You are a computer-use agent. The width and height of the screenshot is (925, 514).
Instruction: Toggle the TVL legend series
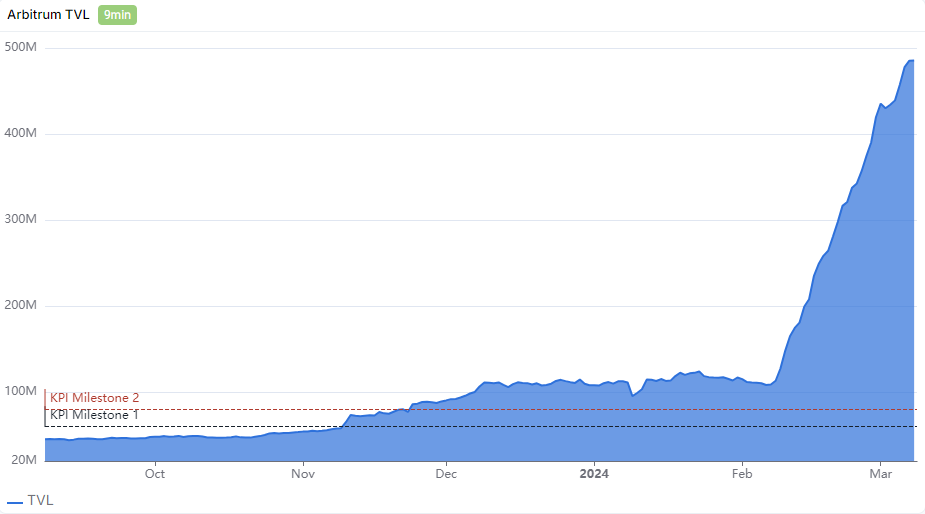(30, 500)
